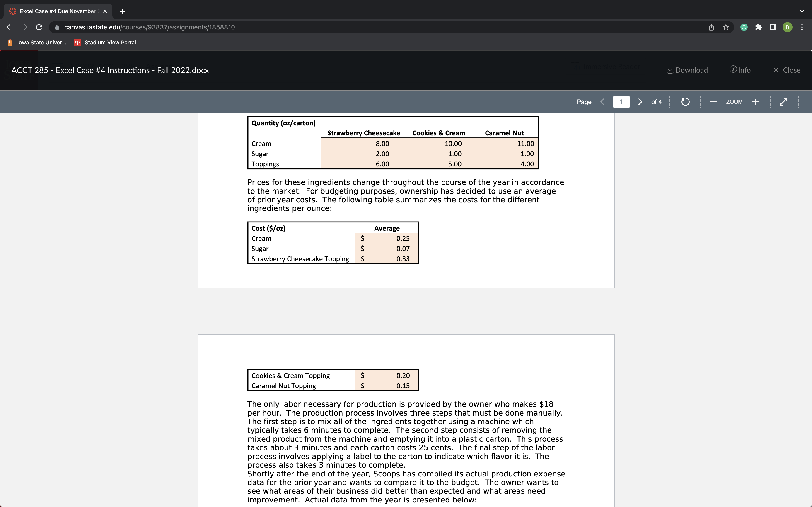Screen dimensions: 812x507
Task: Bookmark this page with the star icon
Action: click(x=726, y=27)
